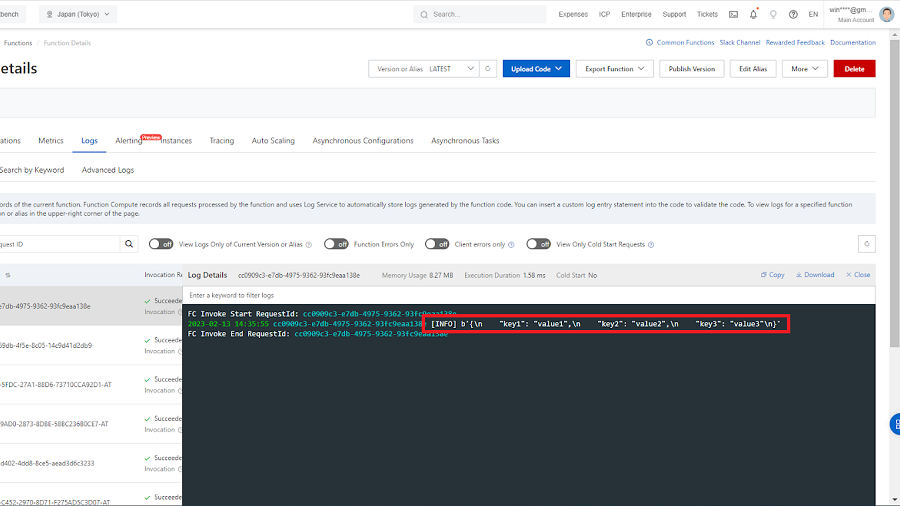Screen dimensions: 900x506
Task: Open the notifications bell
Action: point(753,14)
